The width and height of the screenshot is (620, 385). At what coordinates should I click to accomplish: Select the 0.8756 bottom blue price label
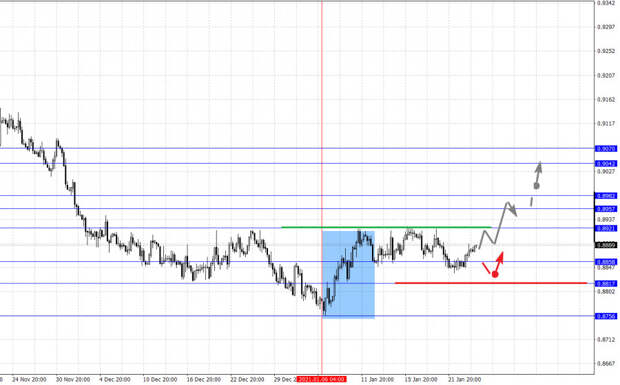point(606,316)
